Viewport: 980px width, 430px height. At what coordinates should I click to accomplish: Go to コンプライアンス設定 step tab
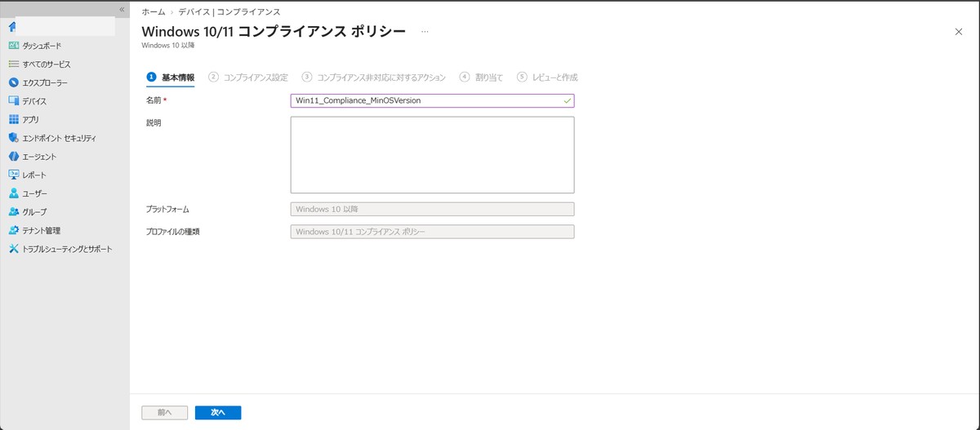pos(248,78)
